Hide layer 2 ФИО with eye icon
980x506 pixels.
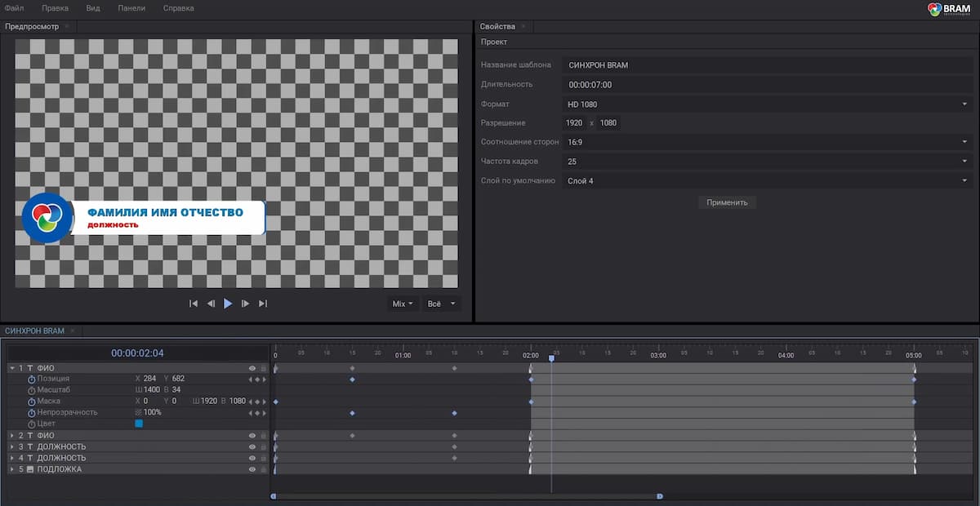click(x=252, y=436)
